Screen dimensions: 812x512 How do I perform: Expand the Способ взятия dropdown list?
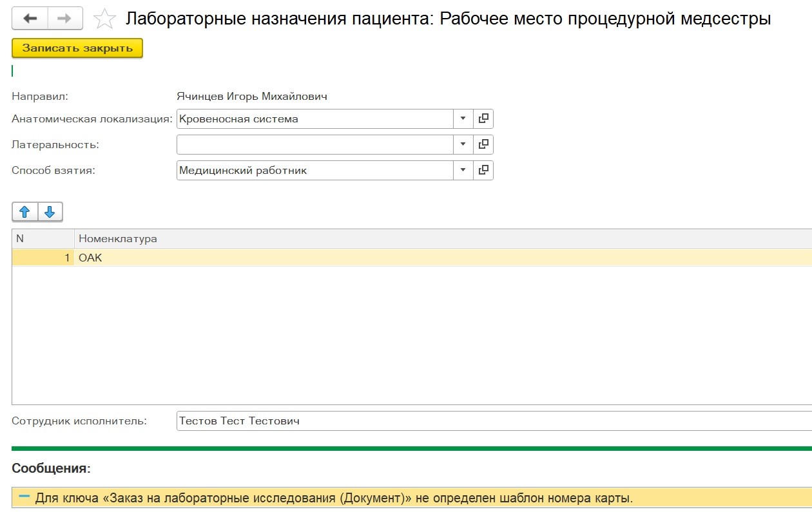[x=463, y=171]
